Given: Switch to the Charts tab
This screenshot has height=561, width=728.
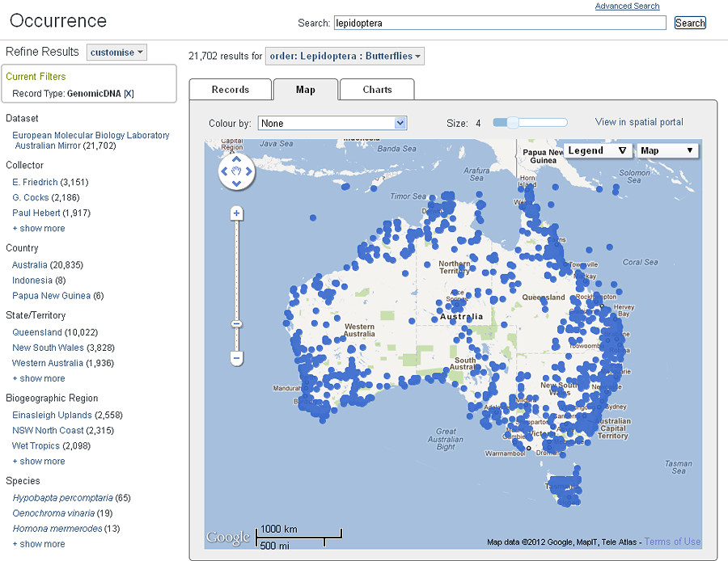Looking at the screenshot, I should tap(377, 90).
